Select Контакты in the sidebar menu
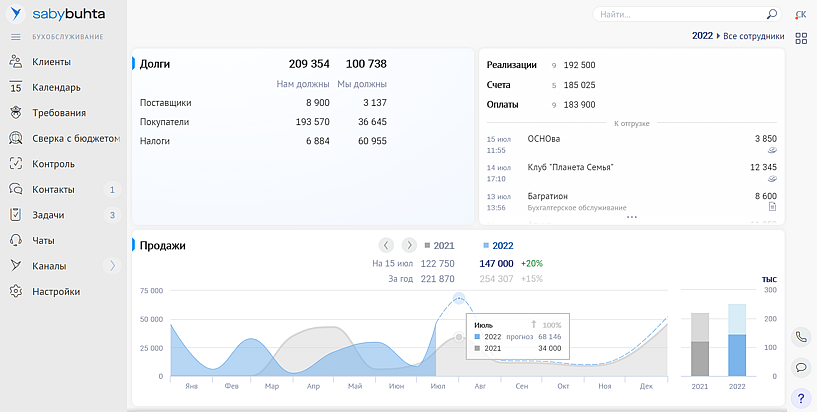This screenshot has width=817, height=412. [52, 189]
